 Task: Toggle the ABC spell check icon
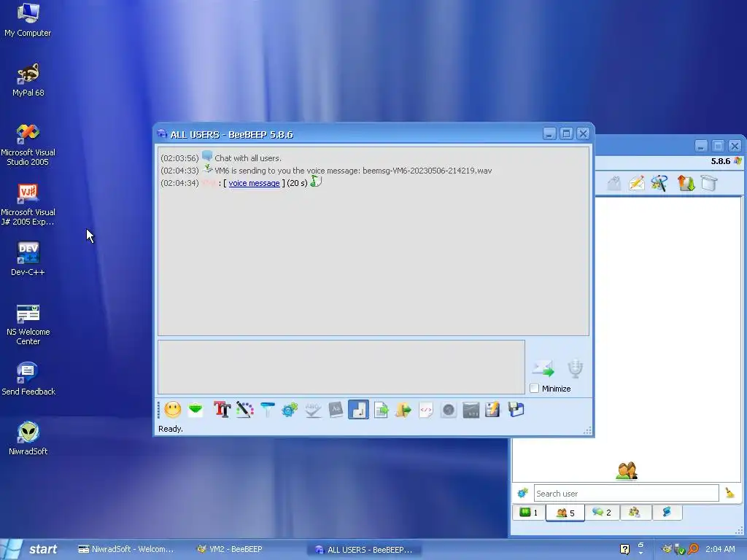tap(313, 410)
